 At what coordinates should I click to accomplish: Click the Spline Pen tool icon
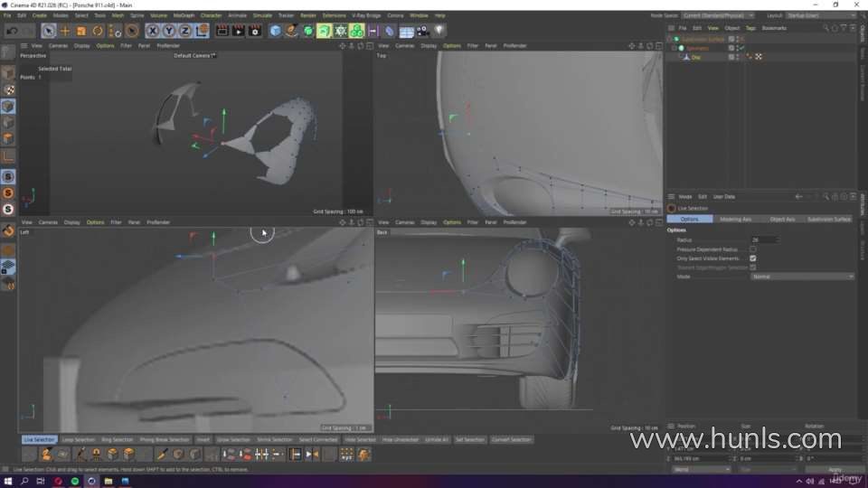pyautogui.click(x=291, y=31)
